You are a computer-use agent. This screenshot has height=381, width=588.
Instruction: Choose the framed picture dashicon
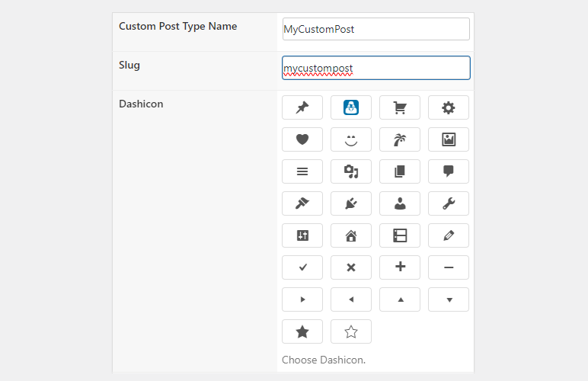click(449, 139)
